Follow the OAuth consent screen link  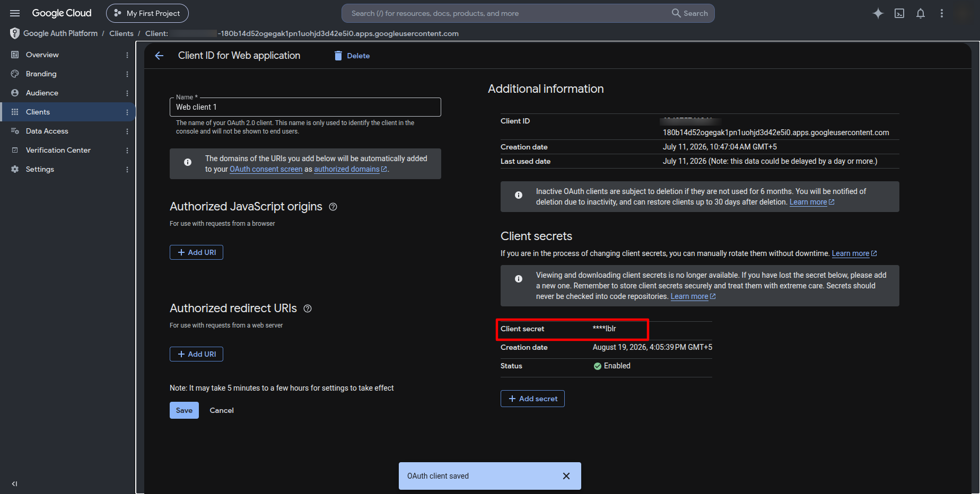click(x=266, y=169)
